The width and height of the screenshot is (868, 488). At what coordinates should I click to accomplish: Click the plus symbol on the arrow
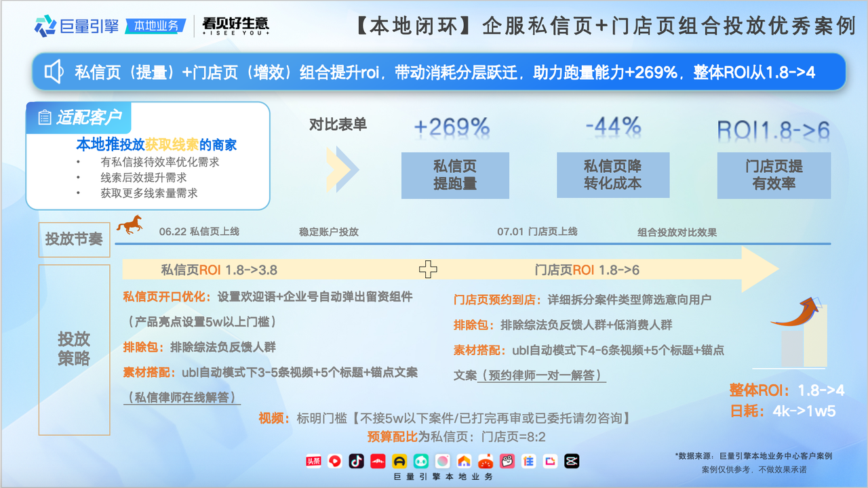click(x=427, y=270)
